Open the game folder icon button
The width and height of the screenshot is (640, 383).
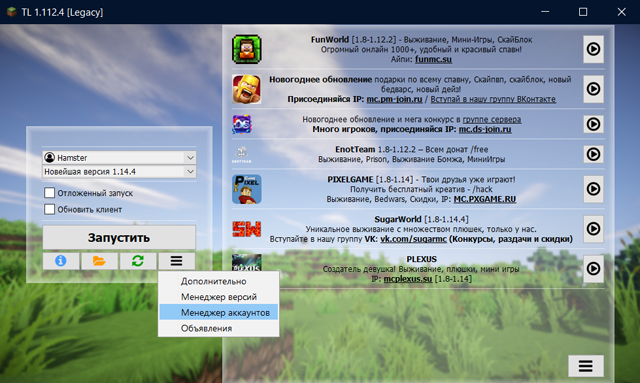(99, 261)
